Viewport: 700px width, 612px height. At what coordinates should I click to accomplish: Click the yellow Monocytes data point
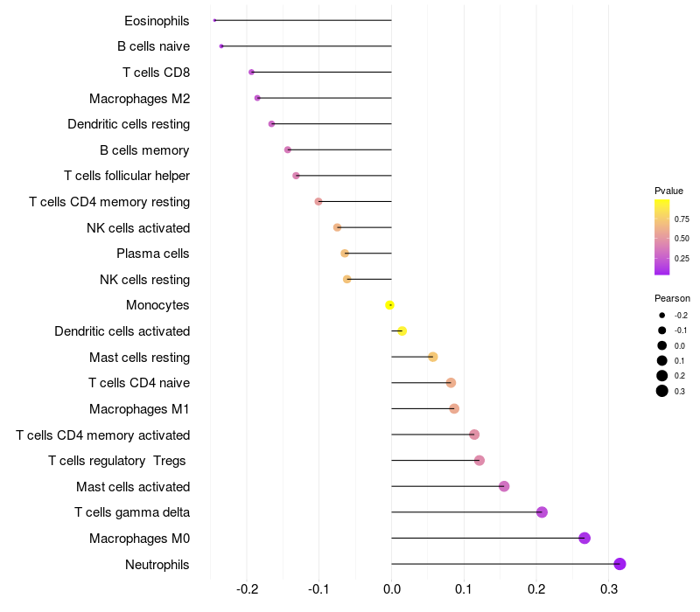click(390, 305)
